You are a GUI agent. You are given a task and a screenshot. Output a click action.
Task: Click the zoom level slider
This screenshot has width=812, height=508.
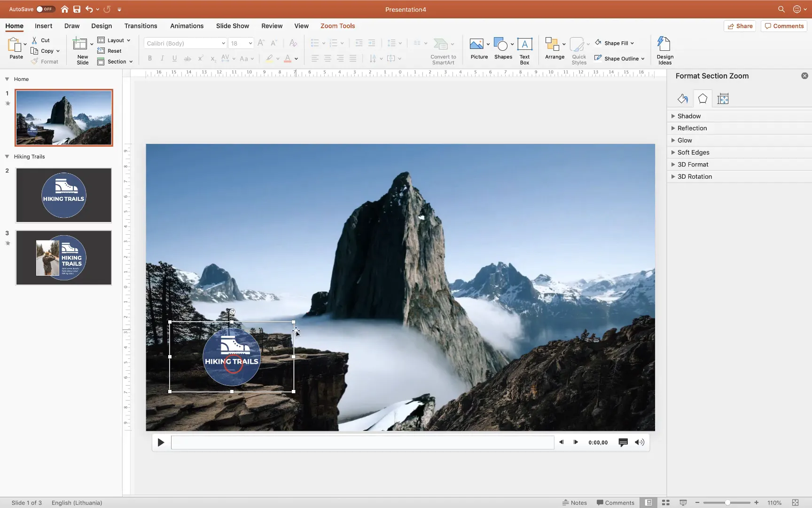(727, 502)
